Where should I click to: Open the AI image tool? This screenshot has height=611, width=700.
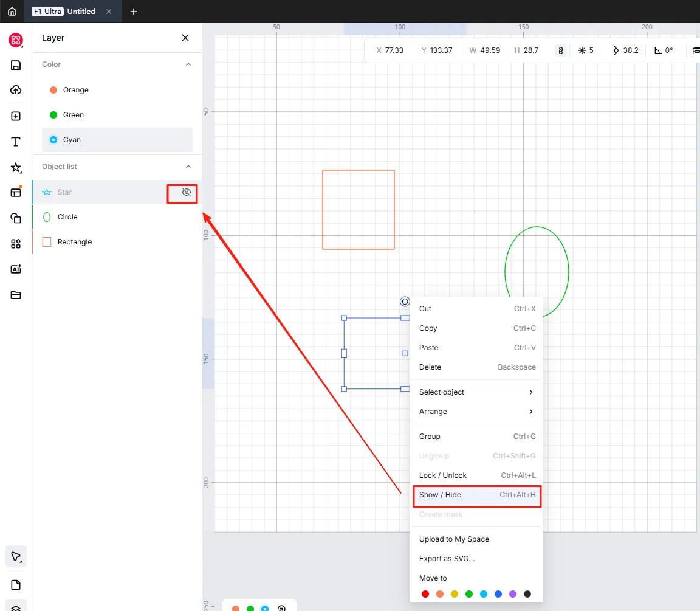16,269
